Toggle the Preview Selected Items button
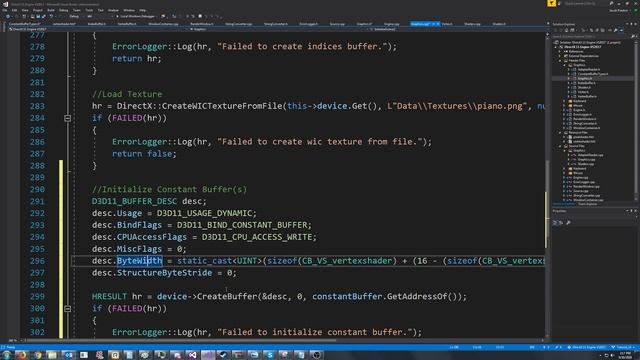Viewport: 640px width, 360px height. point(622,30)
